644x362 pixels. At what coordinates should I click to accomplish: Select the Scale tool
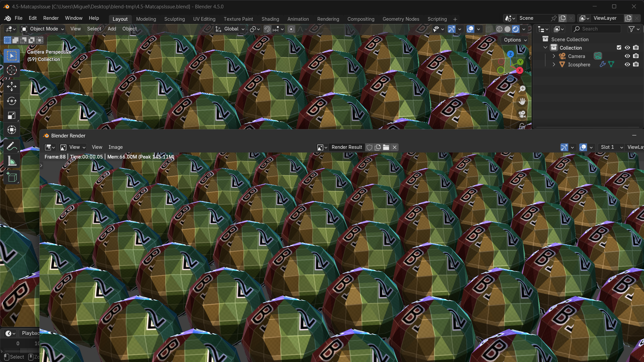point(12,116)
